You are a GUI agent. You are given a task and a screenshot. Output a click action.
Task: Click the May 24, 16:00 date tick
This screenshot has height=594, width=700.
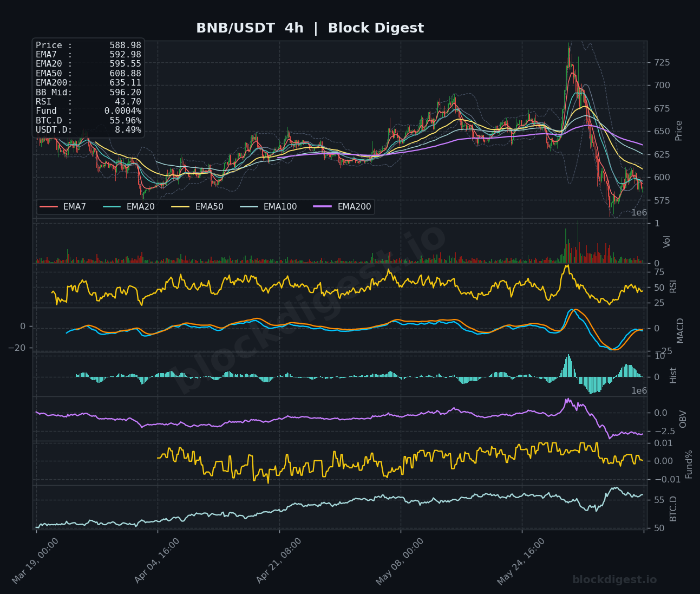point(521,561)
